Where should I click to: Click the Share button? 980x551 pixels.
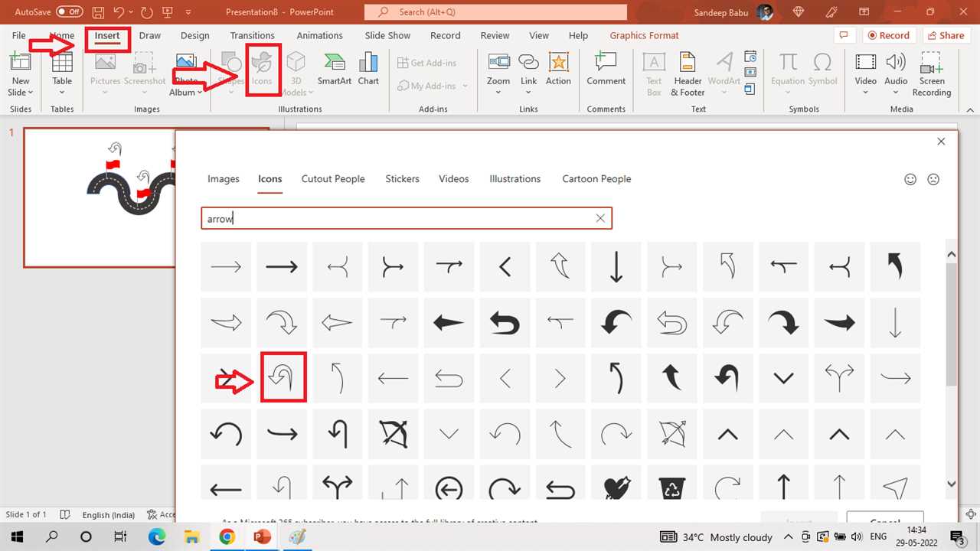point(945,35)
